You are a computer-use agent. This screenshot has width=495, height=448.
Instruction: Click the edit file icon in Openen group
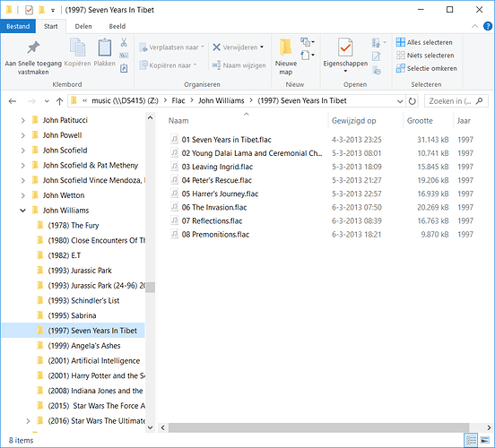(x=376, y=56)
